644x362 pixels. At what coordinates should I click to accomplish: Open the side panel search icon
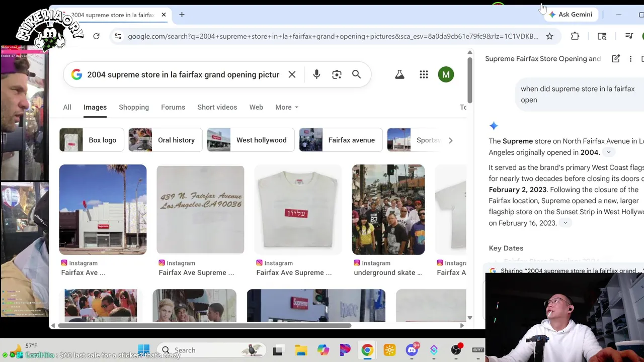point(602,36)
